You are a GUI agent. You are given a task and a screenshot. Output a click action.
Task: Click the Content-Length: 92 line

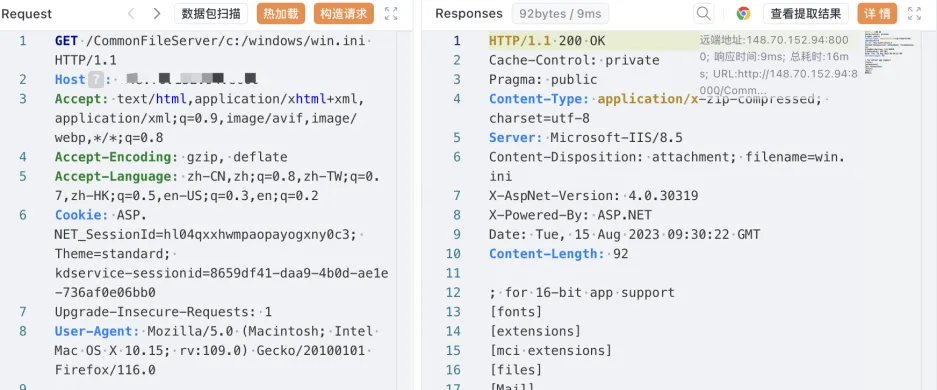(x=558, y=254)
